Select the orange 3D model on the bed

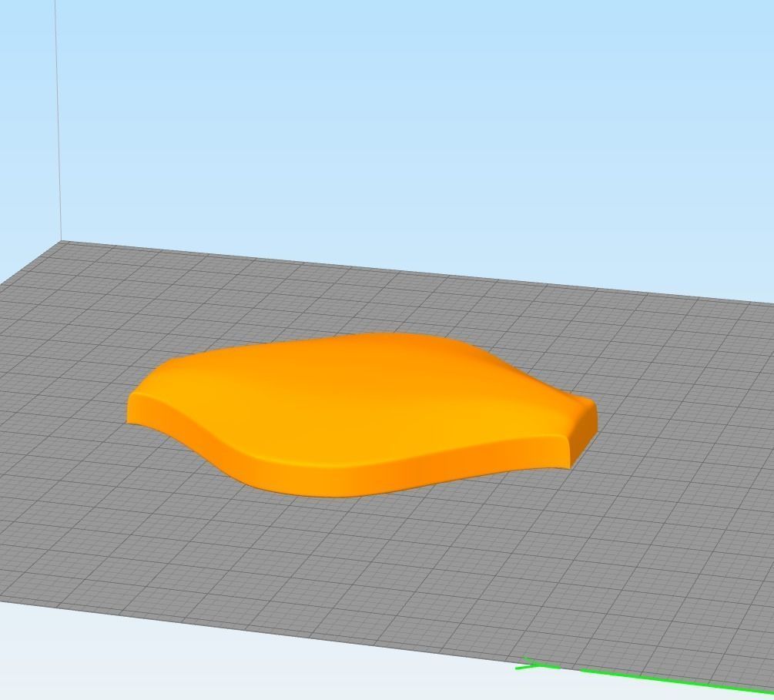[362, 414]
